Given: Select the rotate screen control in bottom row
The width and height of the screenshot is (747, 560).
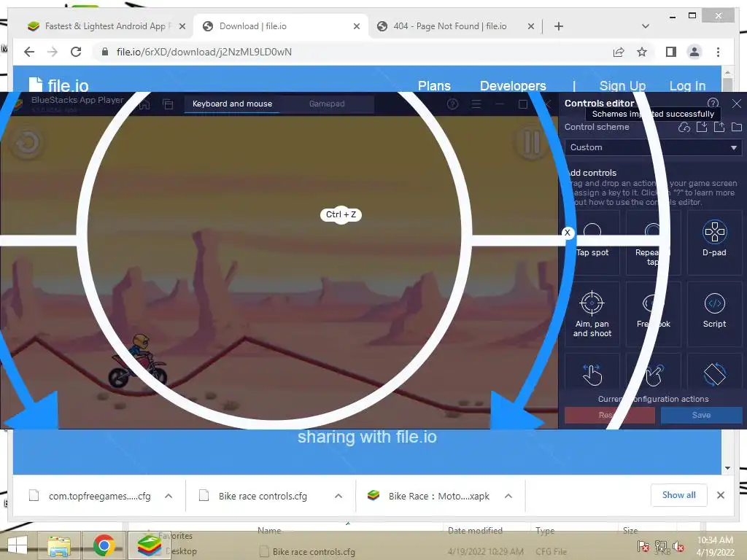Looking at the screenshot, I should (x=714, y=374).
